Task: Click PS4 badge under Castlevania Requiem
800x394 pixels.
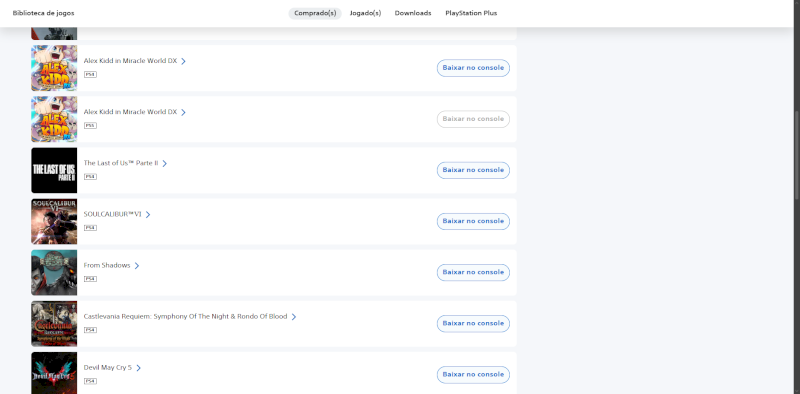Action: pos(90,330)
